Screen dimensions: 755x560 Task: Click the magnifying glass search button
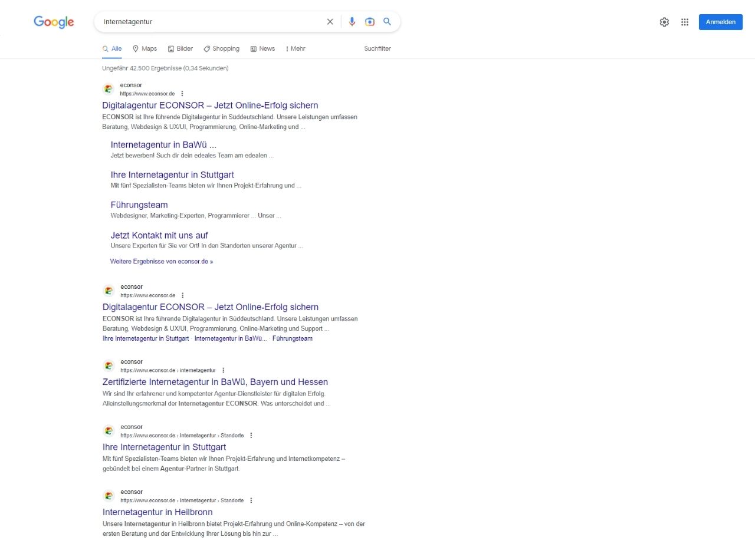pyautogui.click(x=388, y=22)
